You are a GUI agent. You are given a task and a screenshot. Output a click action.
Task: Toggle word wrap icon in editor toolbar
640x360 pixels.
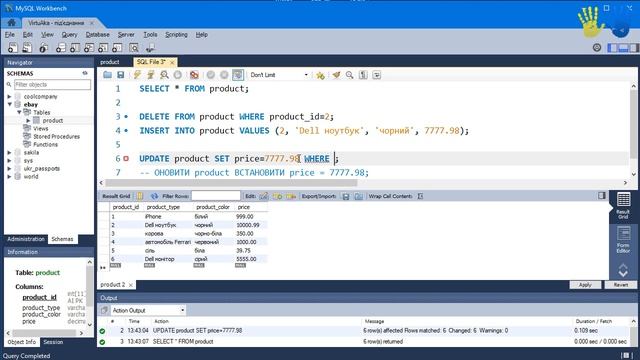(x=376, y=75)
